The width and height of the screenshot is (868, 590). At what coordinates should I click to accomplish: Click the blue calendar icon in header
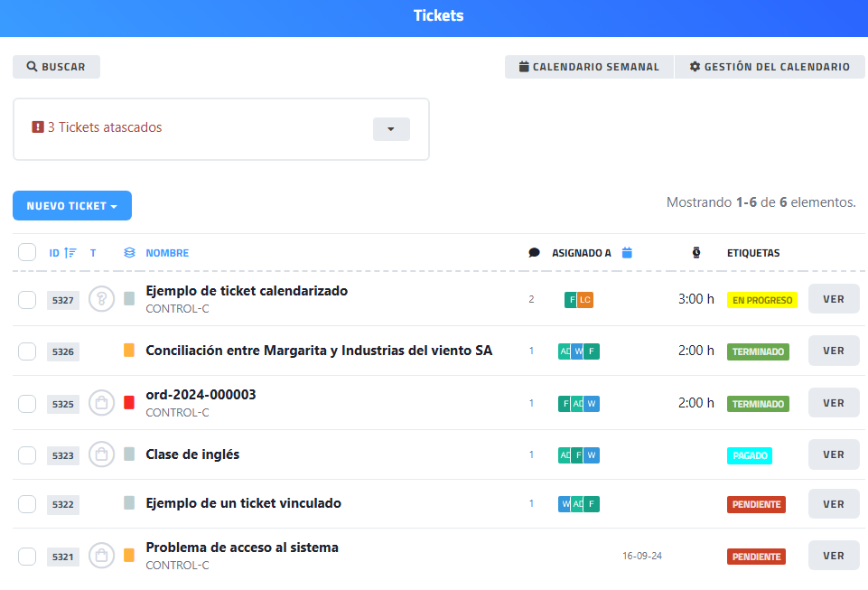coord(627,253)
